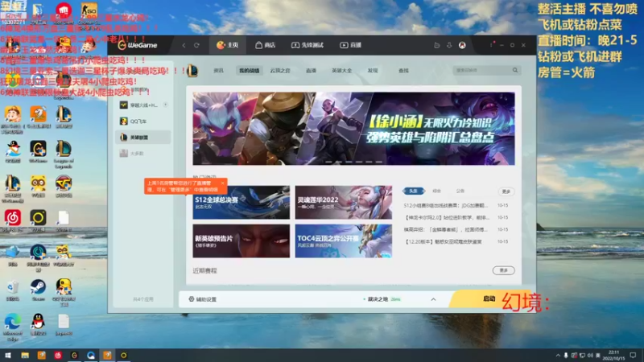
Task: Click 更多 button beside news filters
Action: pos(506,191)
